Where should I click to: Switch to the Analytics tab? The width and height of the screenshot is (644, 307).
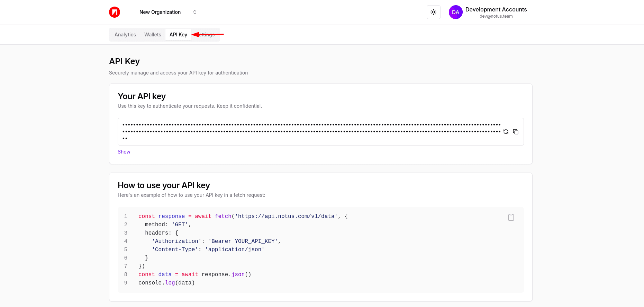pos(125,35)
